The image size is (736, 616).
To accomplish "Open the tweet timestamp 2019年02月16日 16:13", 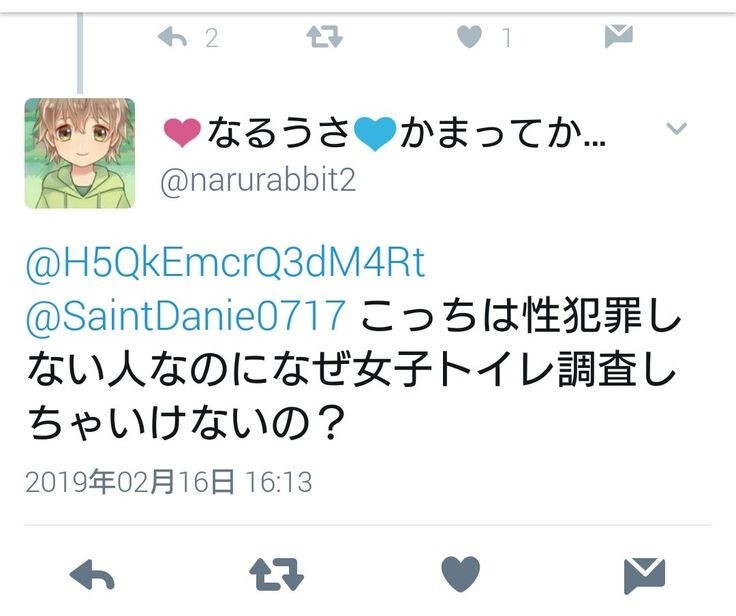I will coord(169,482).
